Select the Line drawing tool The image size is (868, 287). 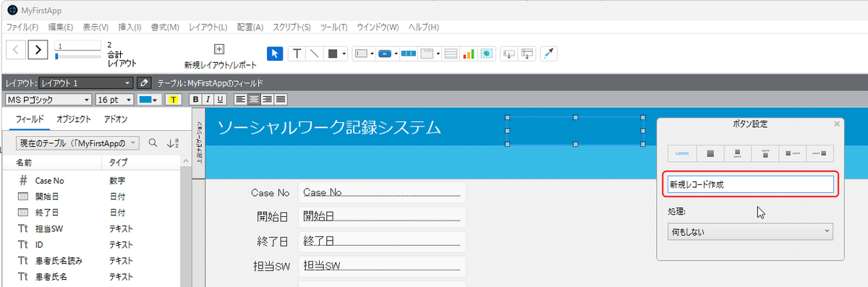(x=315, y=53)
